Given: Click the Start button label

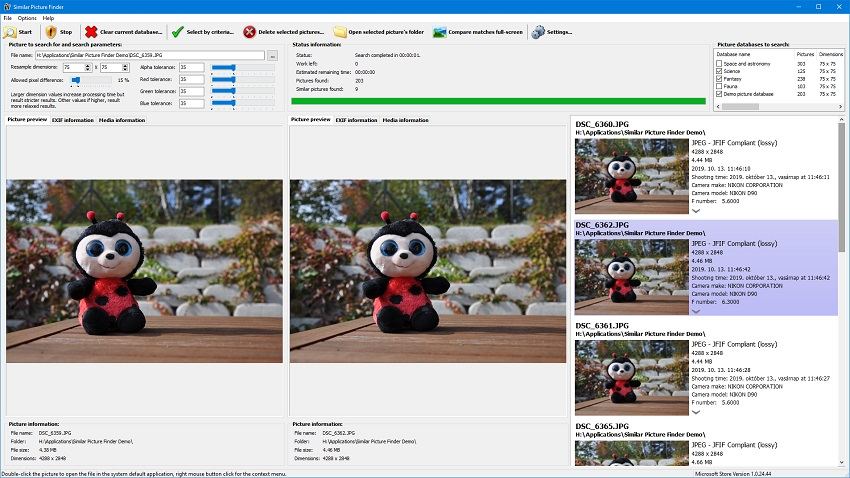Looking at the screenshot, I should [25, 32].
